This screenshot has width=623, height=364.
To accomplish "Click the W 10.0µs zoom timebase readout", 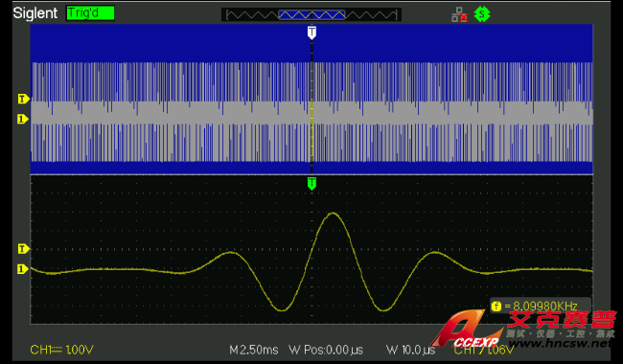I will [410, 350].
